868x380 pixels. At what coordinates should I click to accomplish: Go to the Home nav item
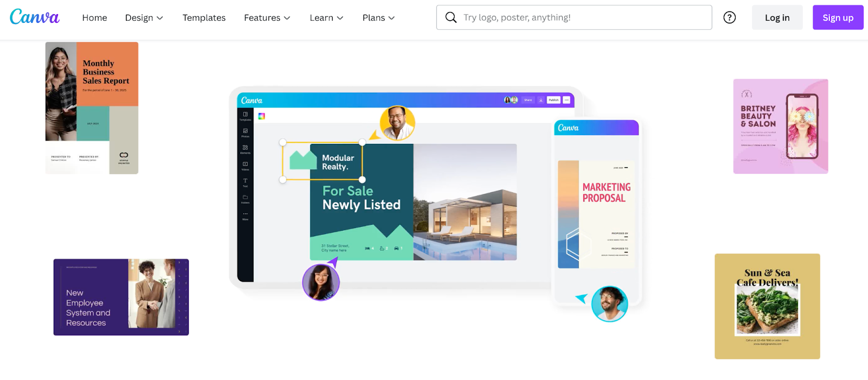point(94,18)
